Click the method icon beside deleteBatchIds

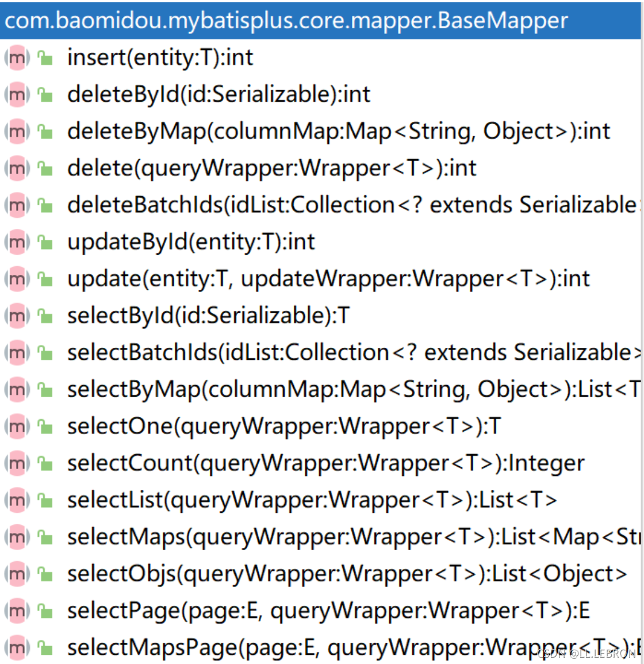17,205
